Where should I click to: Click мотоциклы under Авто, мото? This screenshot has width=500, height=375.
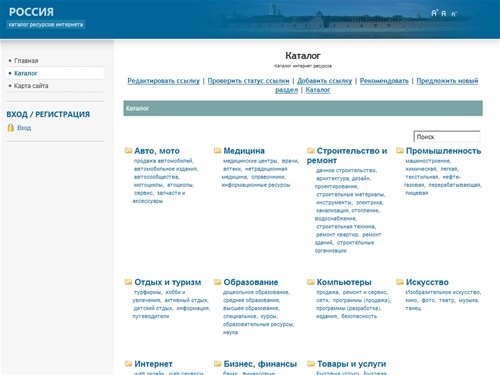[148, 185]
